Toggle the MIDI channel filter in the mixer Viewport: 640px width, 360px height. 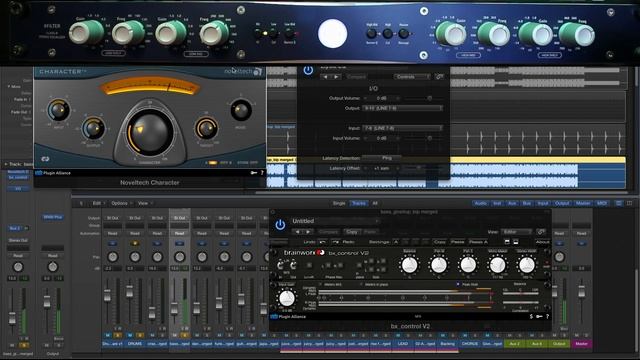coord(602,203)
